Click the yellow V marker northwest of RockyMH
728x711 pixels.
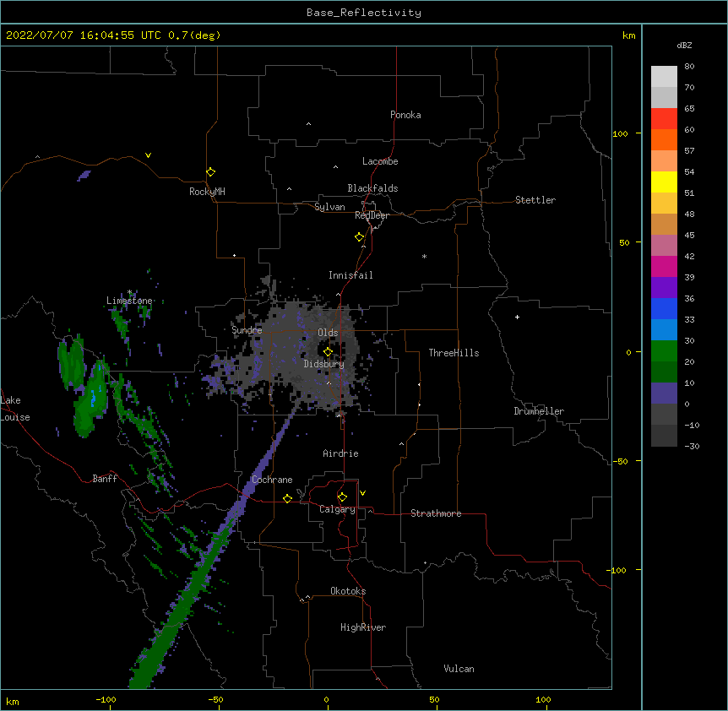click(x=148, y=155)
